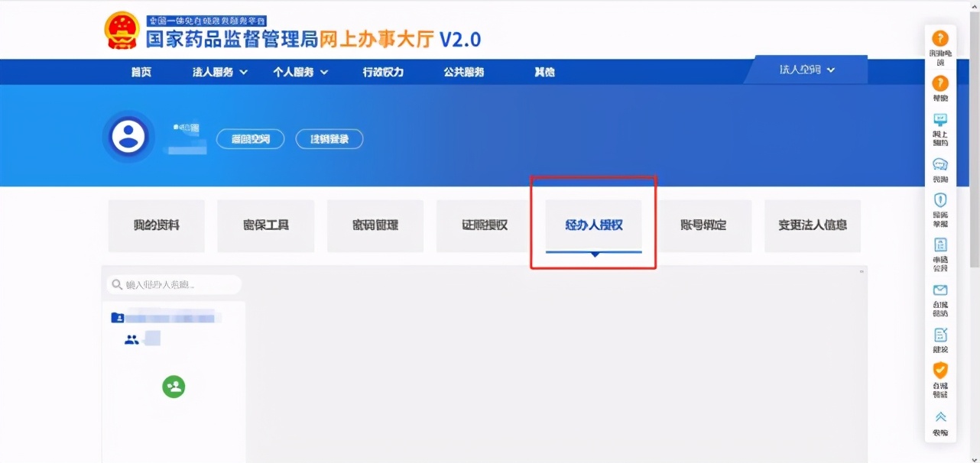Click the suggestion note icon in sidebar

point(940,334)
